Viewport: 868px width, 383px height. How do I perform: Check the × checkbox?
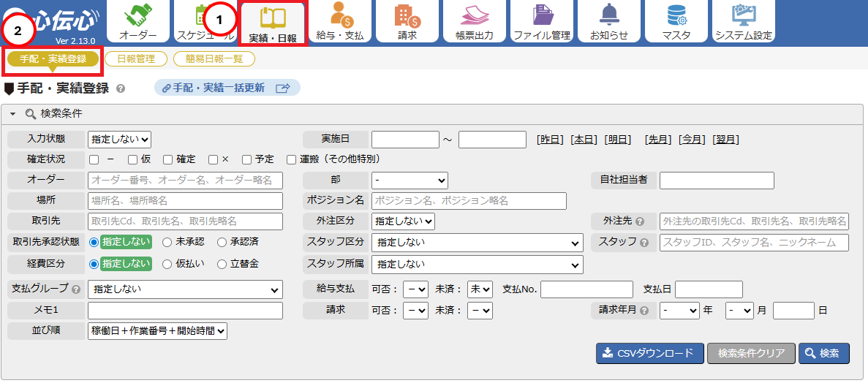pos(213,159)
